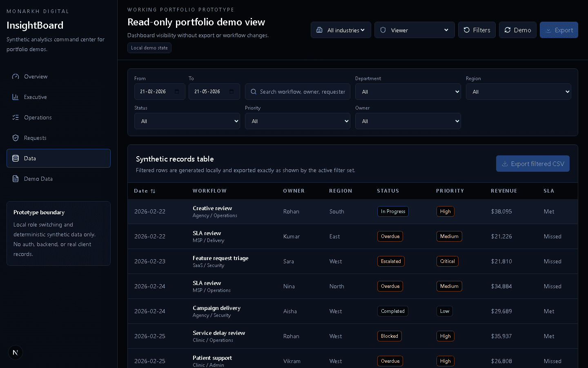Click the Escalated status badge

coord(391,261)
